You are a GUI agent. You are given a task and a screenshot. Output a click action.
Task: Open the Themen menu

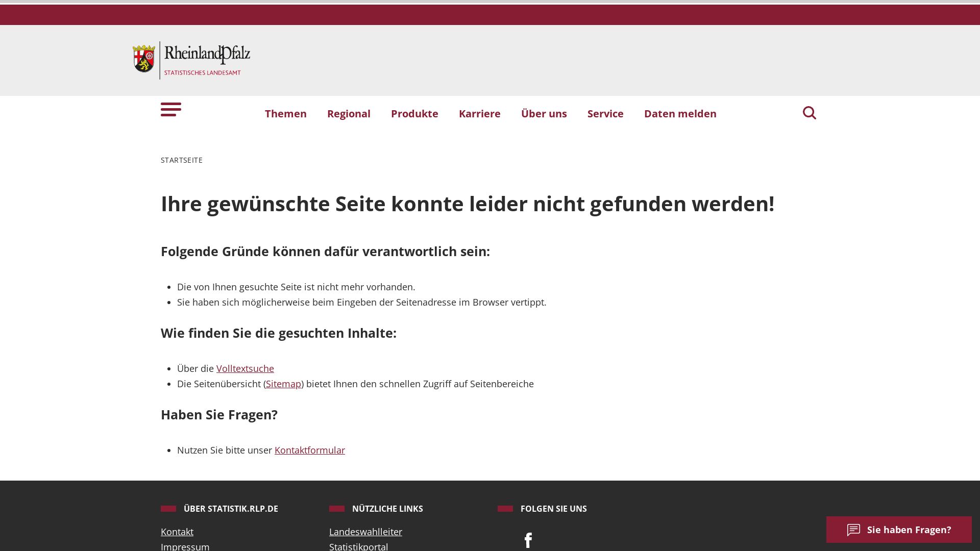click(286, 114)
